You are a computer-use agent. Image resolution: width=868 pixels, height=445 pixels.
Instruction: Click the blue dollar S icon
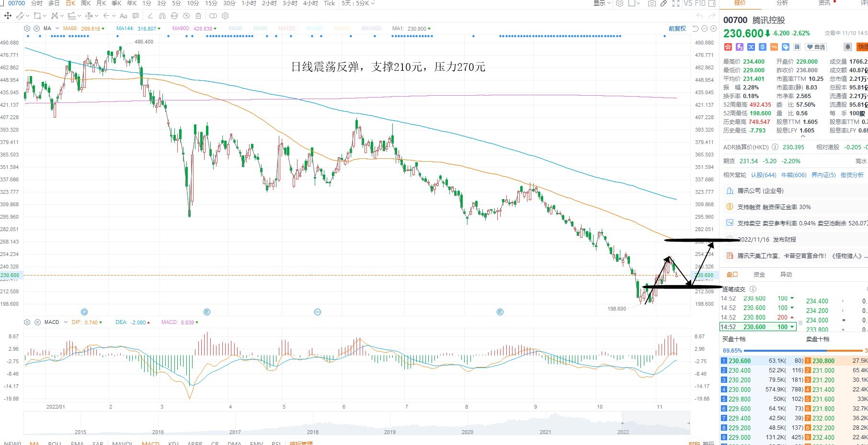(763, 47)
